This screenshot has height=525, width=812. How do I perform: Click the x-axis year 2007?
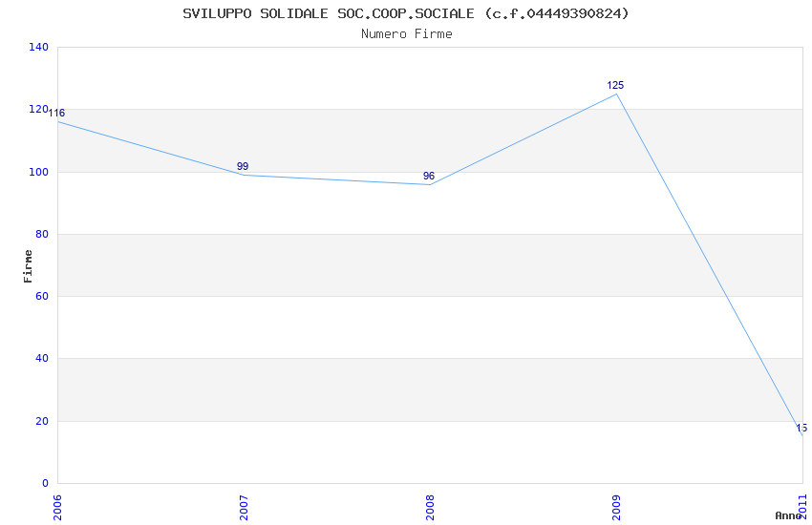pos(244,508)
